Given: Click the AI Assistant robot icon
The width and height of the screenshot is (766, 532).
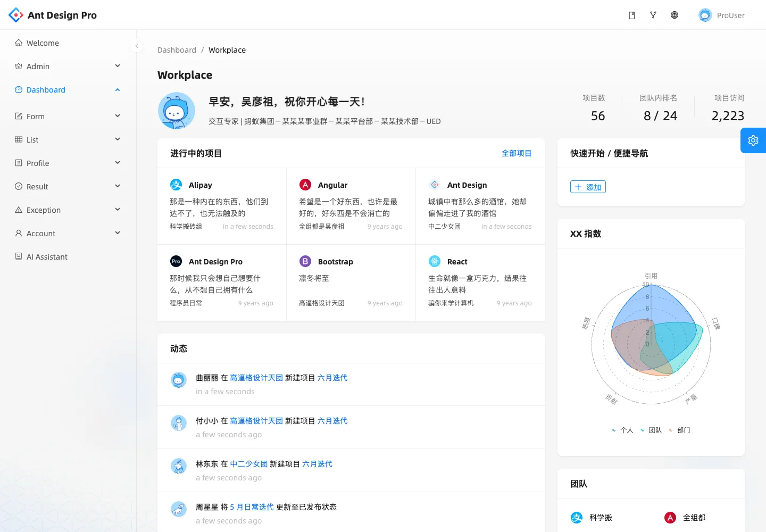Looking at the screenshot, I should (x=19, y=257).
